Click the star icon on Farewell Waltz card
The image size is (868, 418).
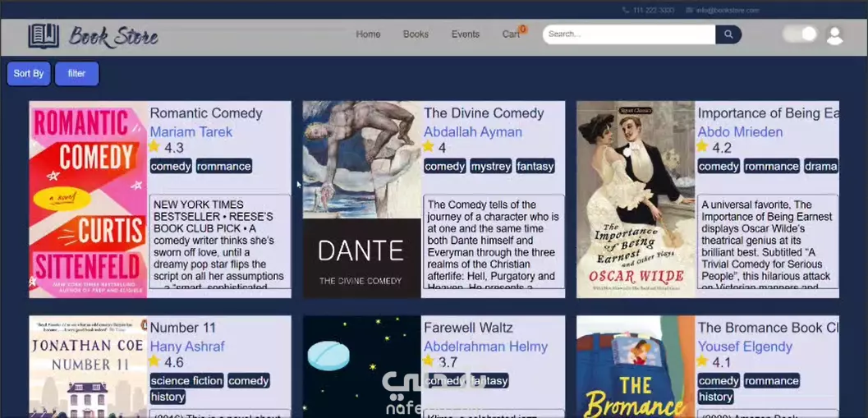pyautogui.click(x=428, y=361)
